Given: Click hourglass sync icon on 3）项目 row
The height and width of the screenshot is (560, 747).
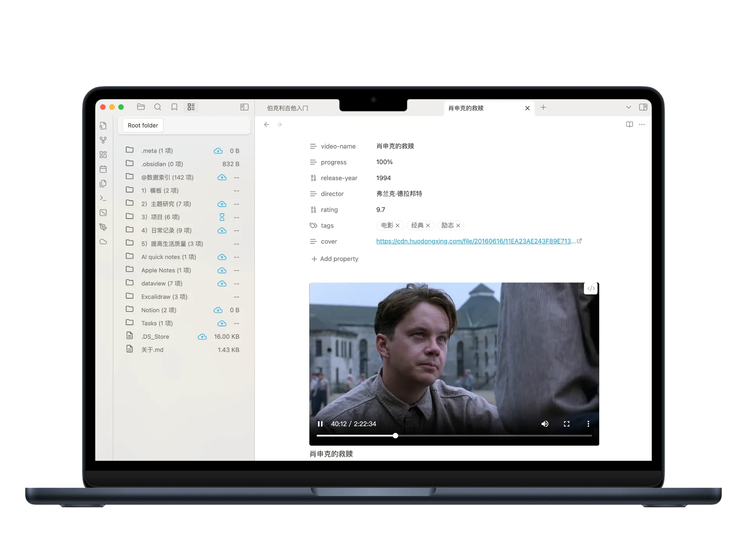Looking at the screenshot, I should tap(222, 217).
